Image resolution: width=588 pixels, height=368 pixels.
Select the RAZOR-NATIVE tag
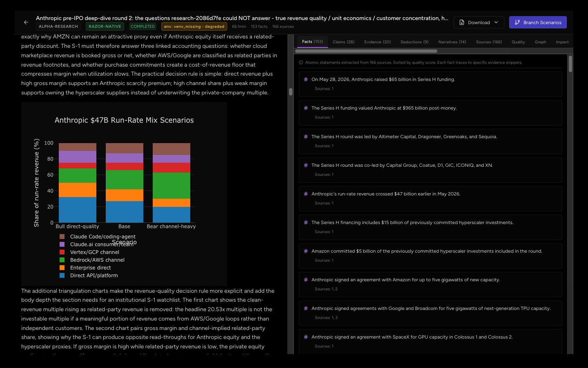(105, 27)
